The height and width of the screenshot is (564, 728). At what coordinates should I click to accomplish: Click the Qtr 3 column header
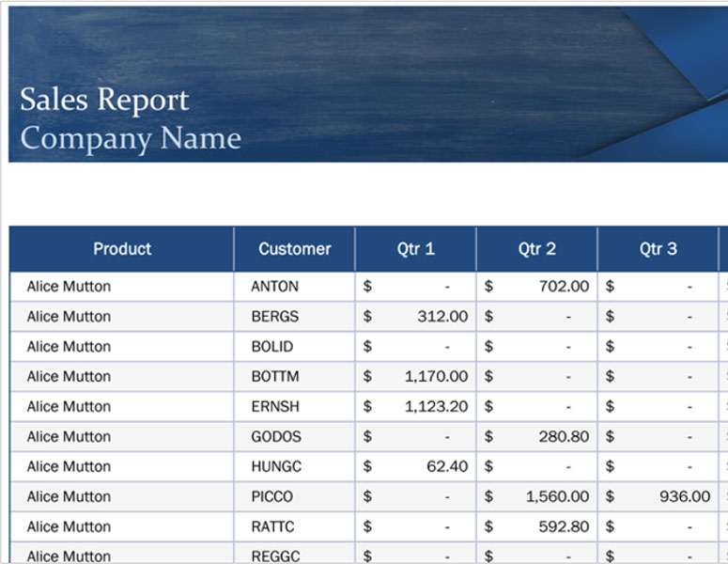658,249
